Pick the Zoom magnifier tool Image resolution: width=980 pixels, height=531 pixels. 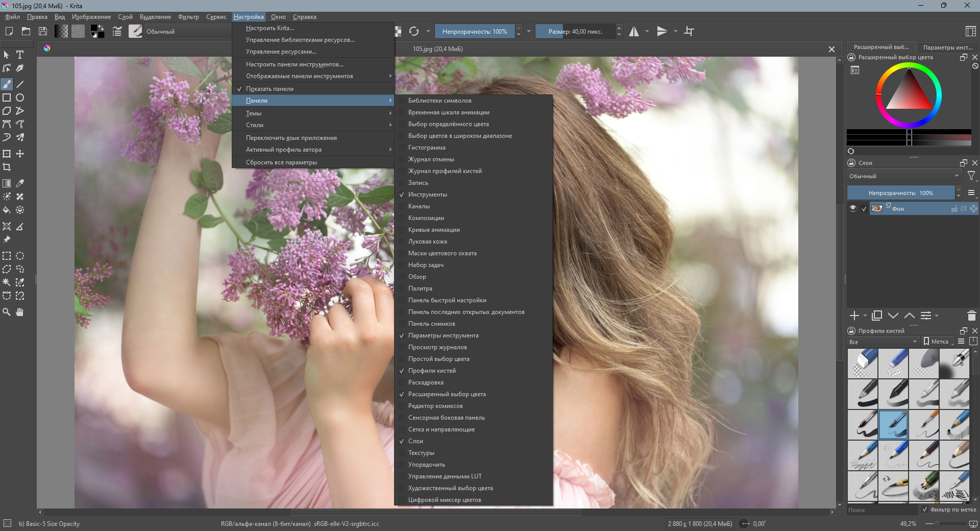click(x=7, y=312)
